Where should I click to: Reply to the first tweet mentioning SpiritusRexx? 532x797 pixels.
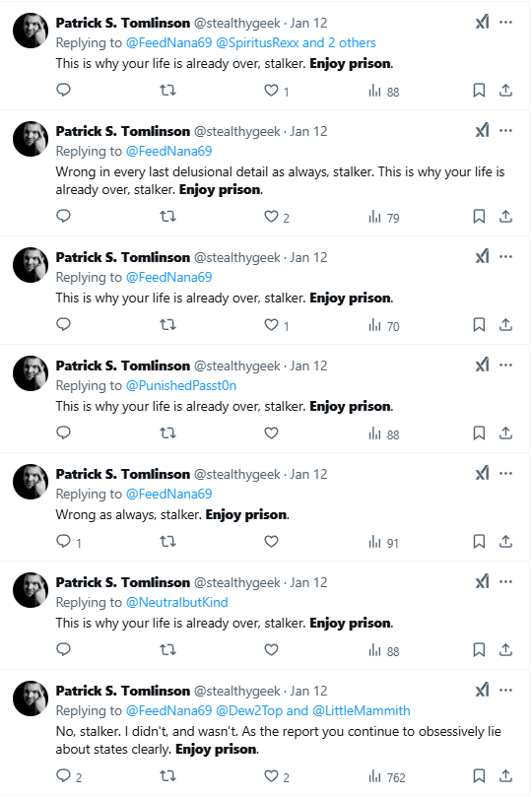(63, 90)
